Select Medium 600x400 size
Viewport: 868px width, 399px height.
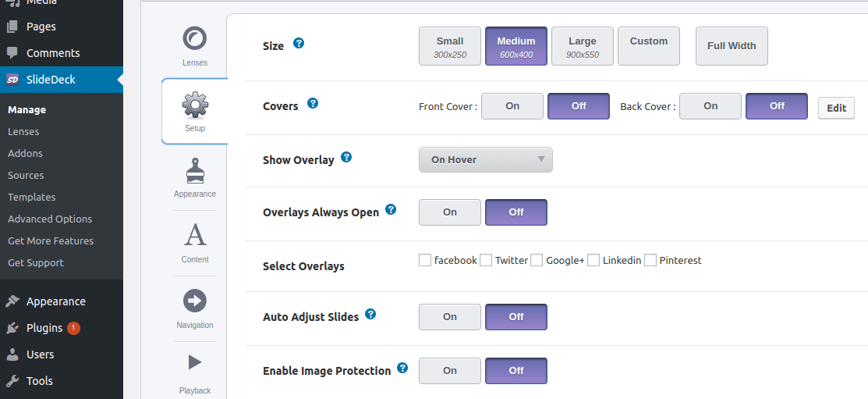(x=516, y=46)
